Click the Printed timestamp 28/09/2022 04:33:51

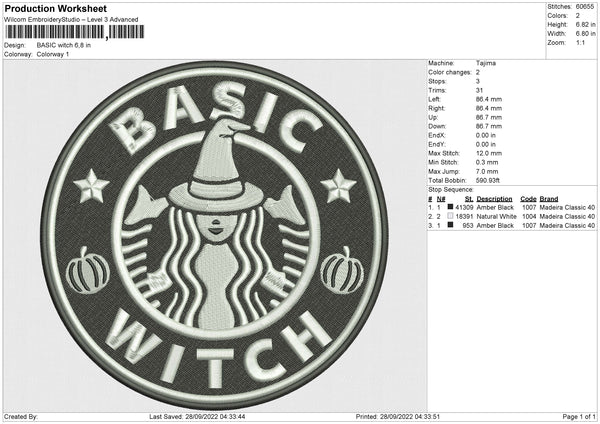410,416
